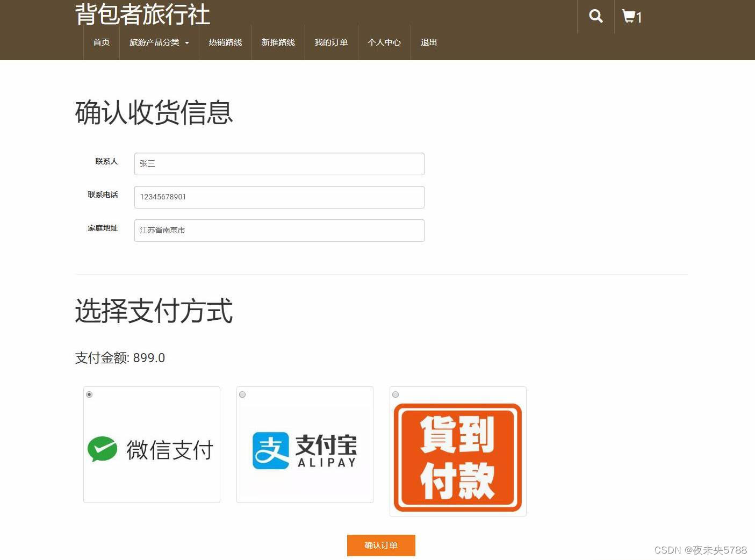Select the 微信支付 radio button
Screen dimensions: 755x560
pos(90,394)
